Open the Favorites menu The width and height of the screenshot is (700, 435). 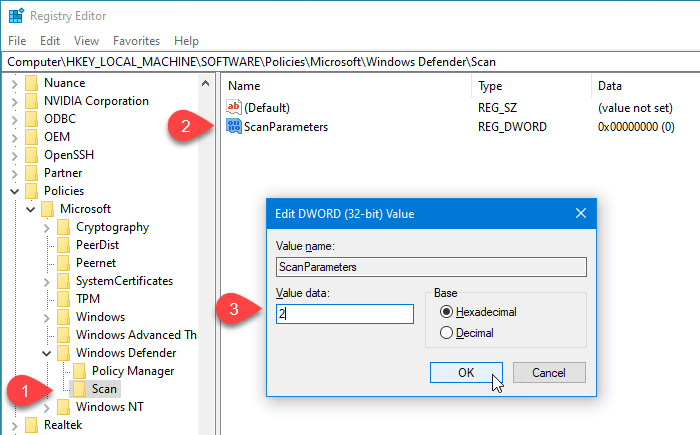136,41
